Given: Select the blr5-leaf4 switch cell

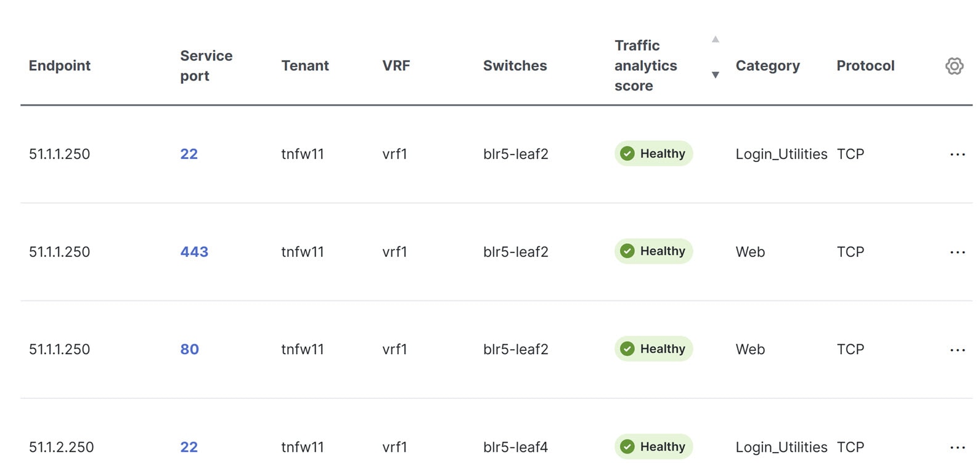Looking at the screenshot, I should 515,447.
